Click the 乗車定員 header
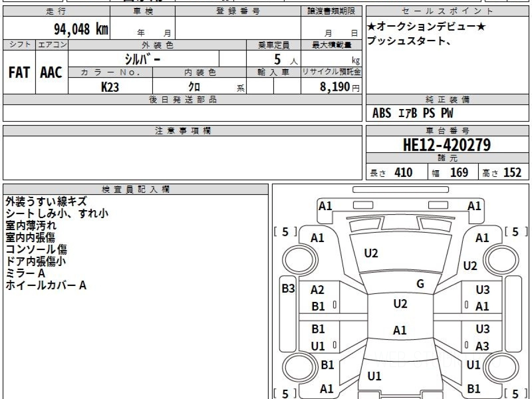The image size is (532, 399). [x=274, y=45]
